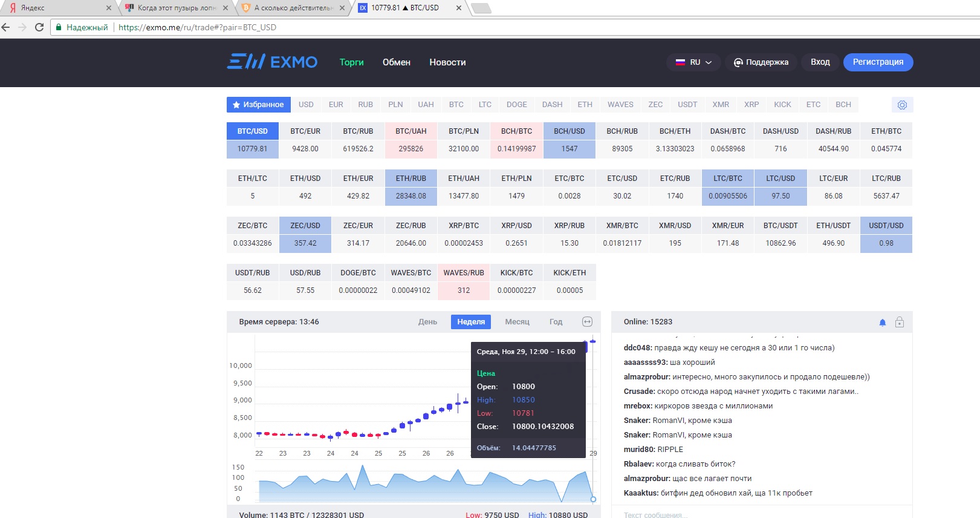Screen dimensions: 980x518
Task: Select the RUB currency tab
Action: tap(366, 105)
